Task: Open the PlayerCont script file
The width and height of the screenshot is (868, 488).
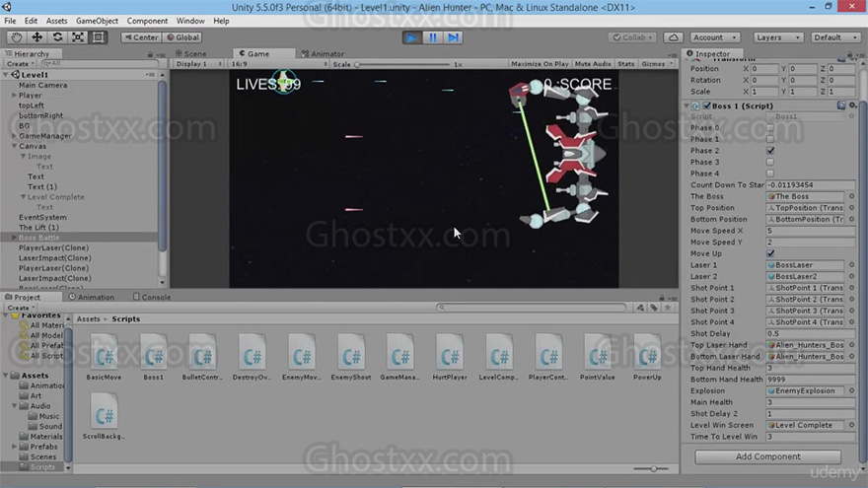Action: pos(548,357)
